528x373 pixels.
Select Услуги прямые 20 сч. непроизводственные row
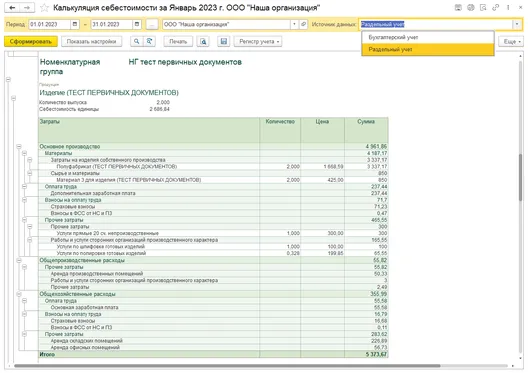[213, 233]
